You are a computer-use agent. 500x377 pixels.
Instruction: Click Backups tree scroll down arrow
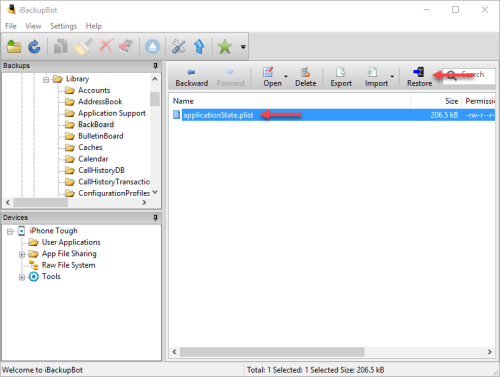(x=155, y=192)
